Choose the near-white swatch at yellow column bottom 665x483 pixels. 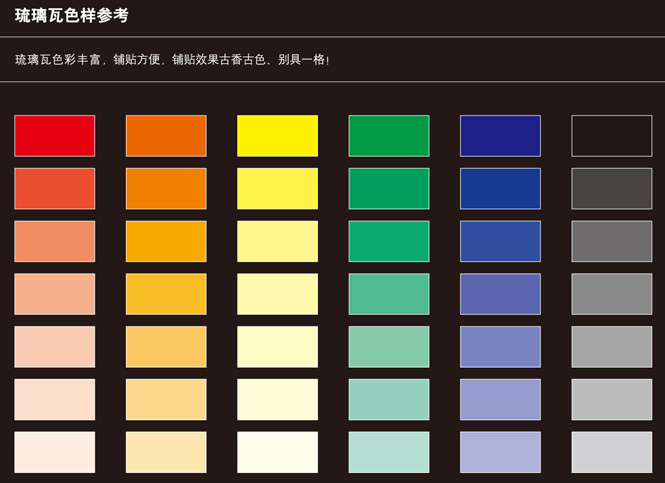[277, 452]
